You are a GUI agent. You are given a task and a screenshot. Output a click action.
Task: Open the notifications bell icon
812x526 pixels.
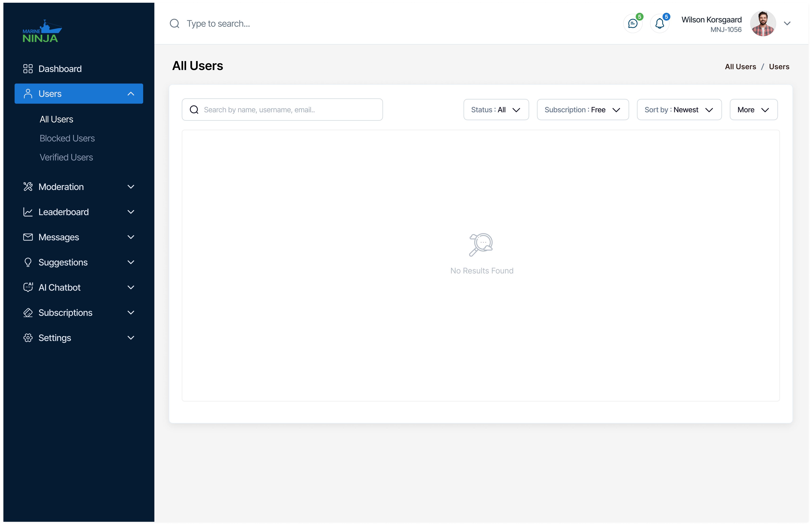tap(660, 23)
